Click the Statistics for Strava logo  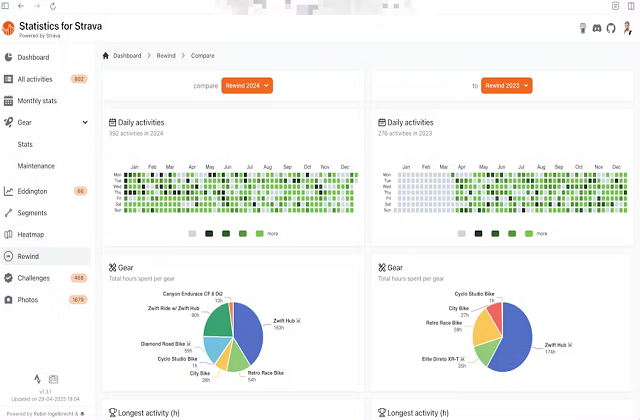click(x=8, y=29)
